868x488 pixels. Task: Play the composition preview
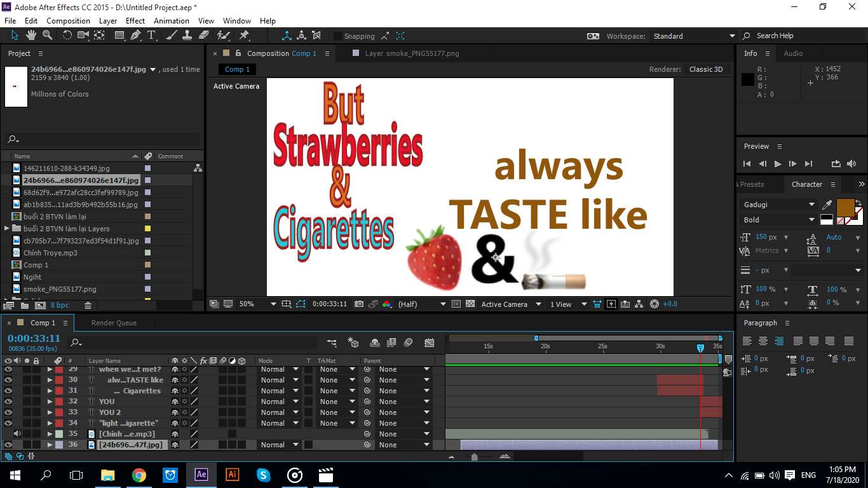pyautogui.click(x=777, y=164)
